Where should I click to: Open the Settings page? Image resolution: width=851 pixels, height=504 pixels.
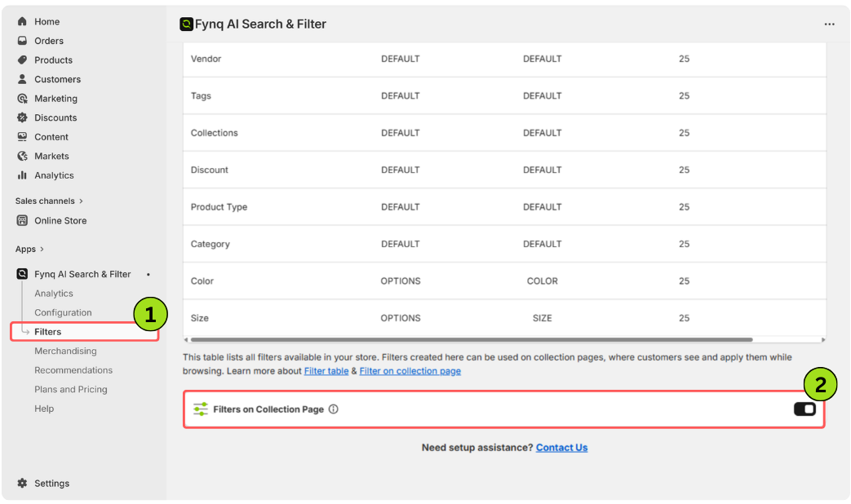point(51,484)
